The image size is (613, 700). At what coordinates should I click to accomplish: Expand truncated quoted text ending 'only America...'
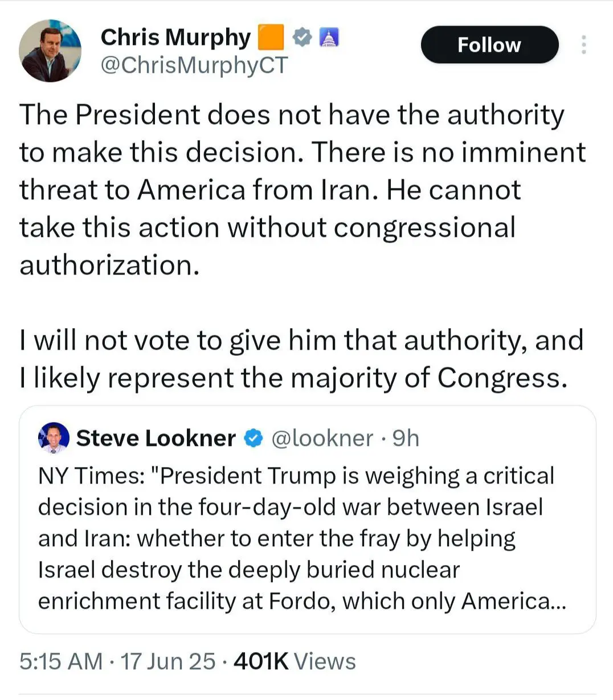(x=513, y=601)
